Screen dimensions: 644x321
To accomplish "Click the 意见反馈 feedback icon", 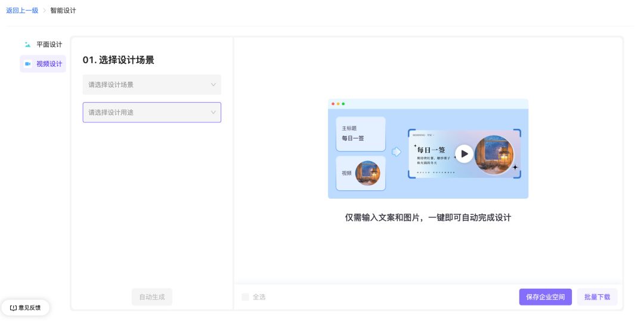I will coord(13,307).
